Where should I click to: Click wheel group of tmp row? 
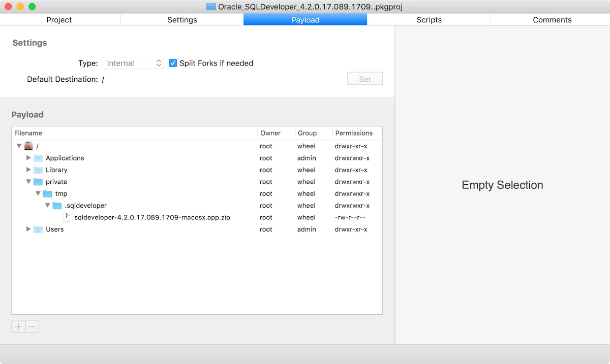click(306, 193)
